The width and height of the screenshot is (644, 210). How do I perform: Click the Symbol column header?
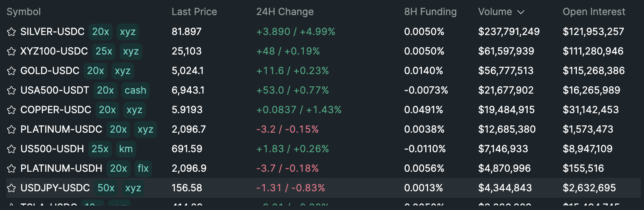24,12
